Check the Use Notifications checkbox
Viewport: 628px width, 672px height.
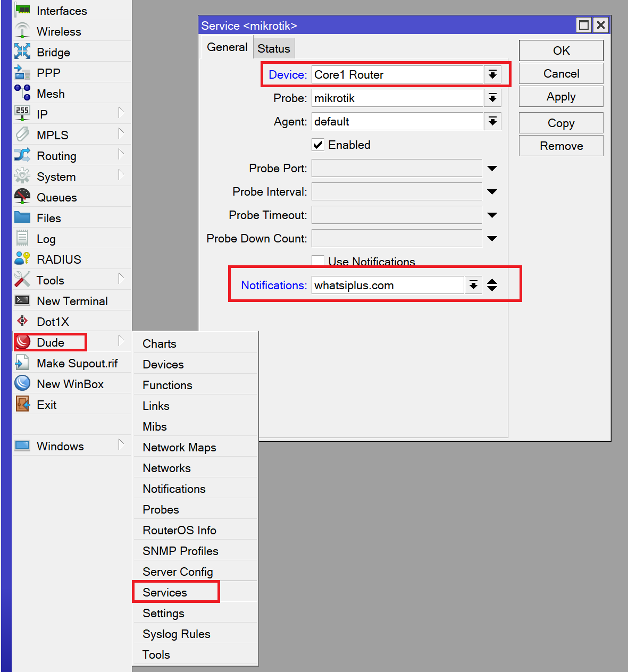[x=318, y=261]
